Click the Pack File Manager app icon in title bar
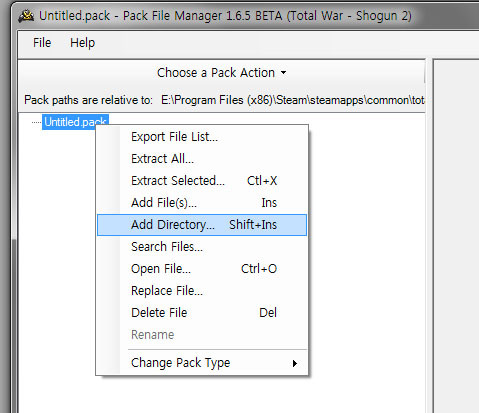 point(26,16)
